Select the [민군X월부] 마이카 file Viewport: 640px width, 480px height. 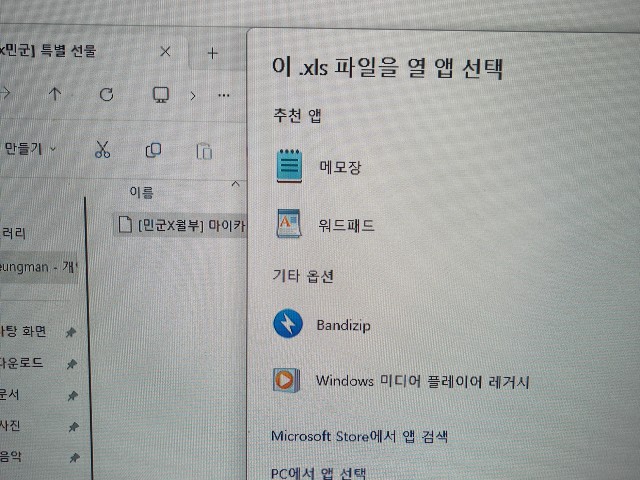point(182,224)
